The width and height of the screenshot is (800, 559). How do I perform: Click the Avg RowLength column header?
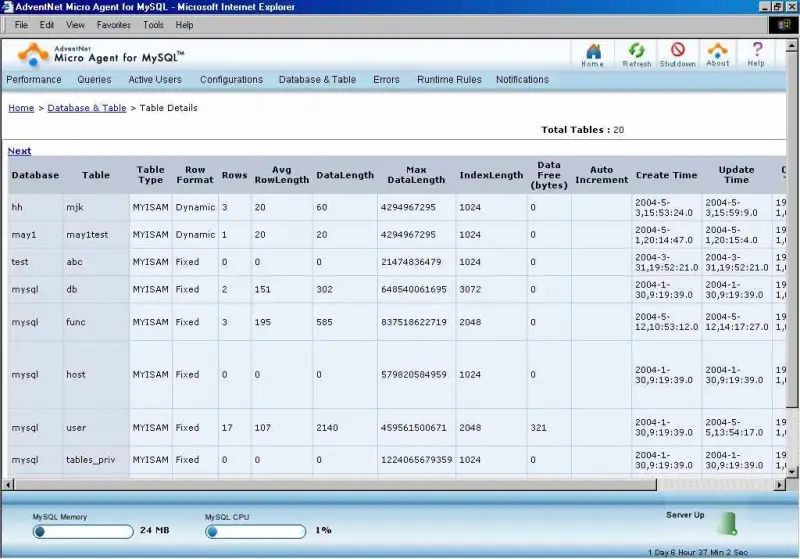click(282, 174)
